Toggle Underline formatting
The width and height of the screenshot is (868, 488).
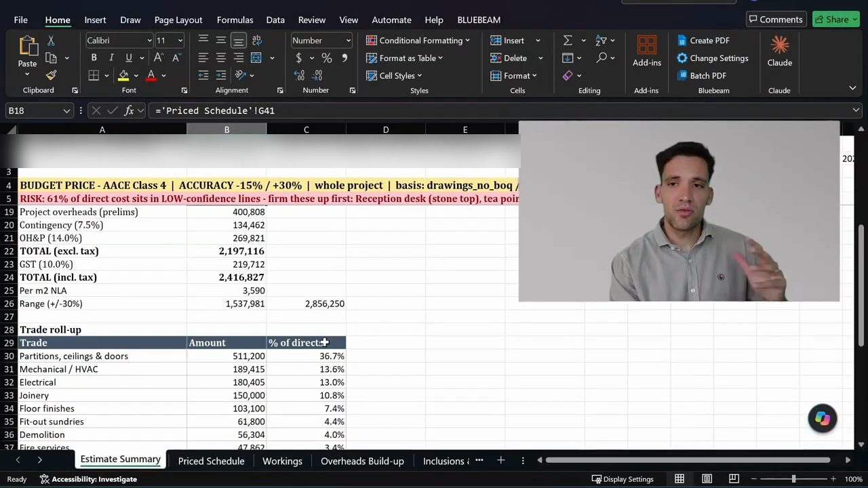pos(128,58)
